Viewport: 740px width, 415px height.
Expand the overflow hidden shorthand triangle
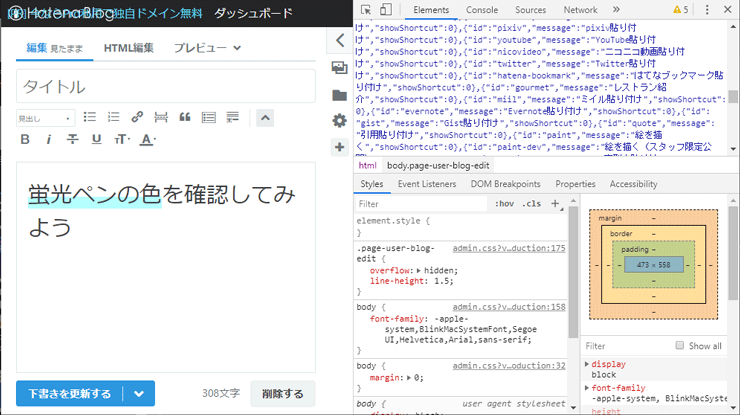(x=418, y=271)
